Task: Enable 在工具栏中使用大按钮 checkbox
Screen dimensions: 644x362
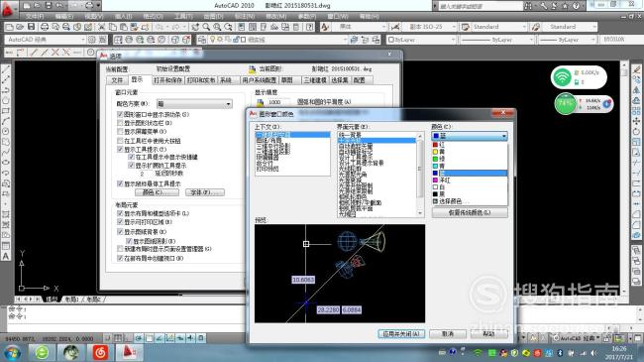Action: (120, 141)
